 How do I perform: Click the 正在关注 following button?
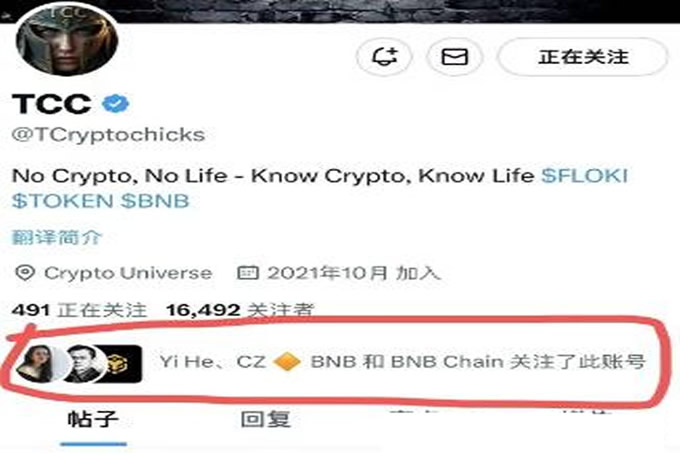[x=583, y=57]
